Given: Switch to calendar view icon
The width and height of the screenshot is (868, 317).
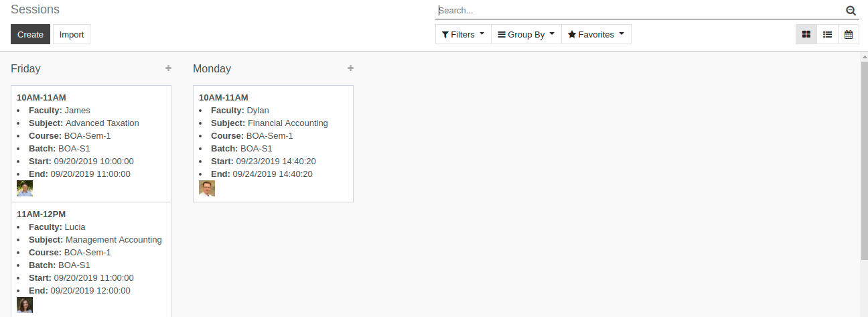Looking at the screenshot, I should 849,35.
